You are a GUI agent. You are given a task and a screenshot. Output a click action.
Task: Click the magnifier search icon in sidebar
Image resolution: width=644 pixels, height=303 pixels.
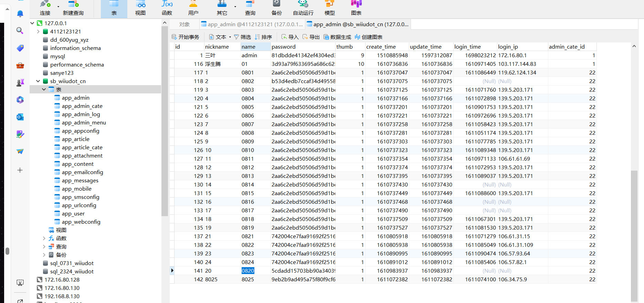[20, 31]
